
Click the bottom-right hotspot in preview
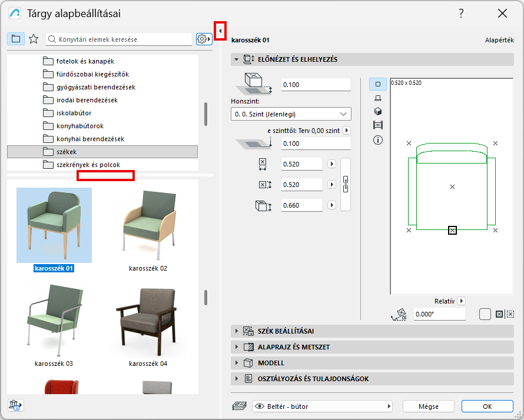click(x=495, y=230)
